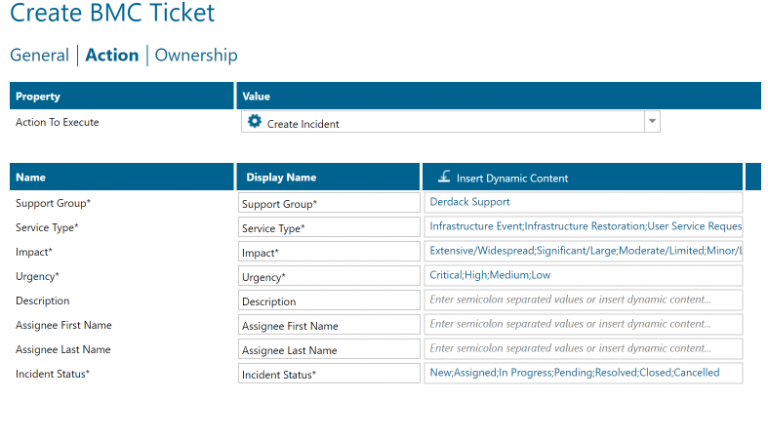Select the Action tab
This screenshot has height=440, width=768.
[112, 55]
